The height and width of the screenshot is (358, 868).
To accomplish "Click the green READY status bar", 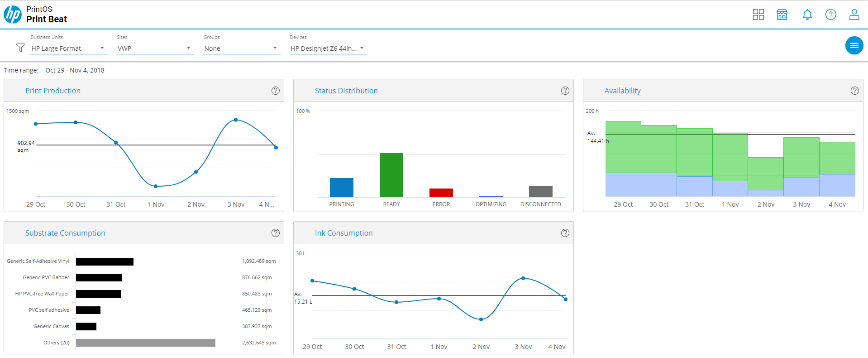I will (391, 175).
